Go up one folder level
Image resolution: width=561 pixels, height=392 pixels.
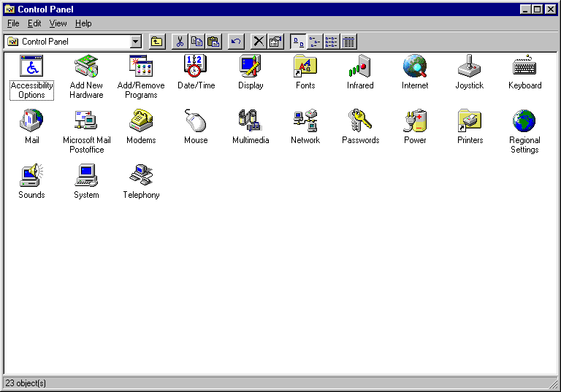tap(157, 42)
